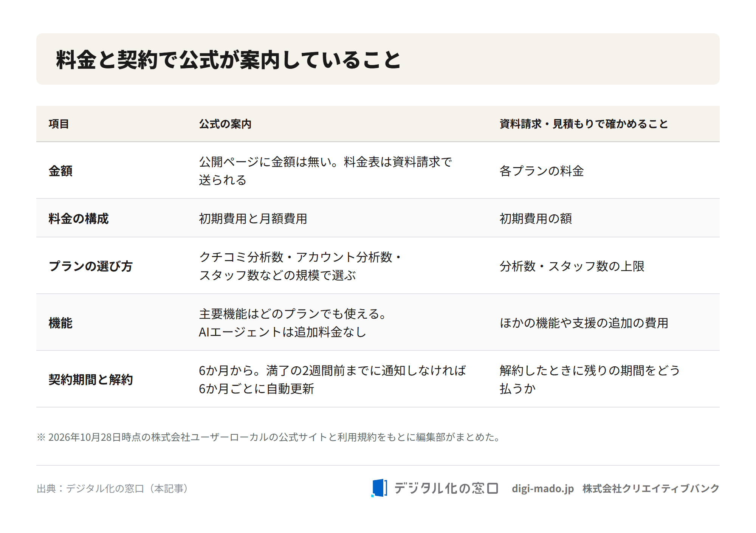Click the source line 出典：デジタル化の窓口（本記事）
Image resolution: width=756 pixels, height=533 pixels.
112,488
